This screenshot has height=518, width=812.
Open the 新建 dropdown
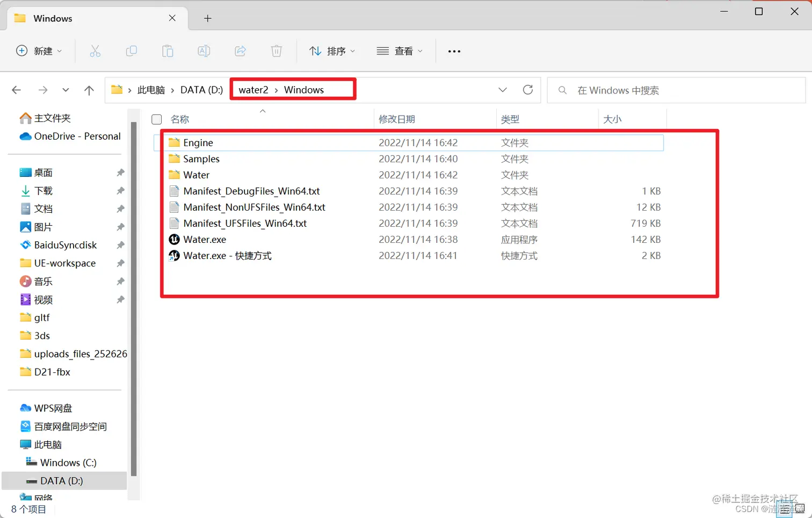click(39, 51)
